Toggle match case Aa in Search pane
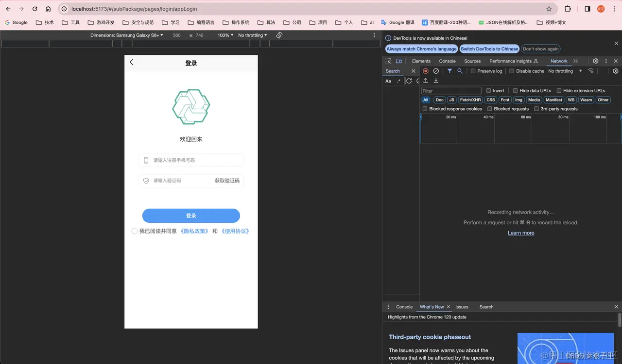 point(388,81)
